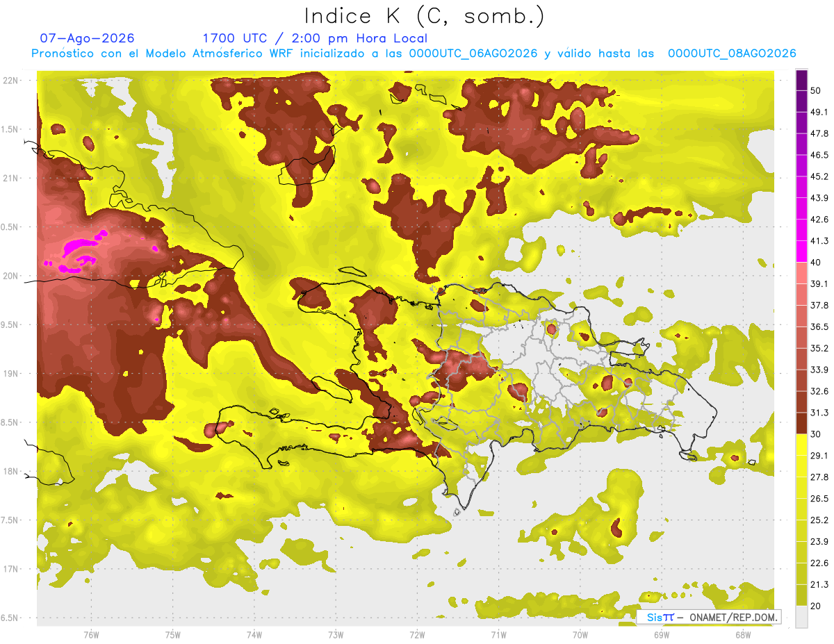The image size is (834, 644).
Task: Click the '69W' longitude label
Action: (x=661, y=634)
